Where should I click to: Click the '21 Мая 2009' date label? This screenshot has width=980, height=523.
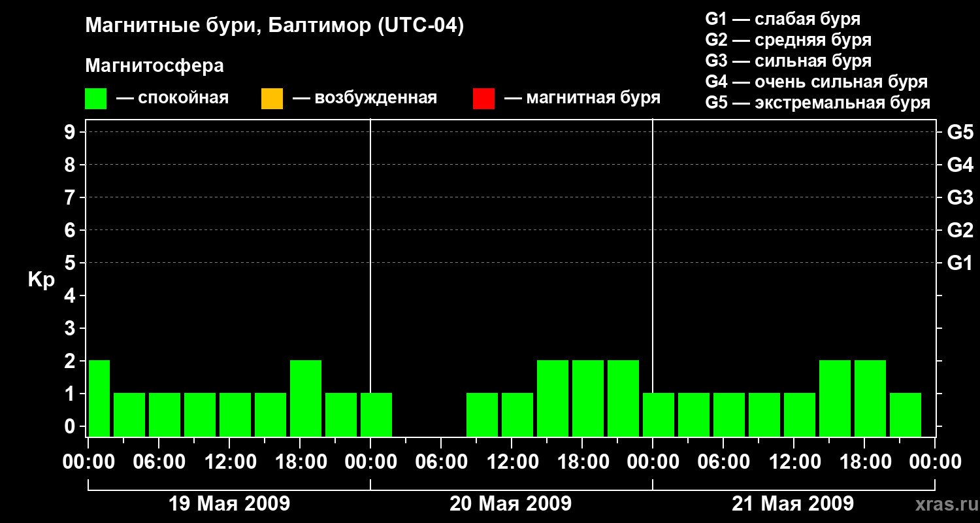click(x=792, y=503)
